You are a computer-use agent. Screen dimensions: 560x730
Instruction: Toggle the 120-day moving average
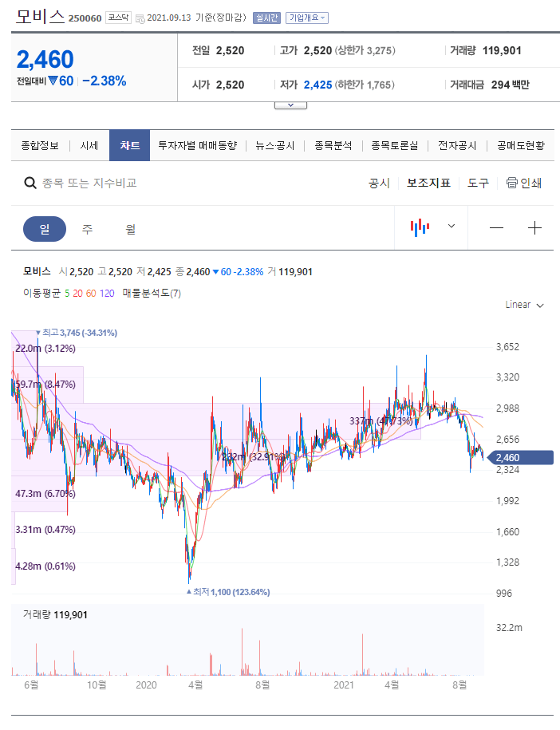point(107,294)
